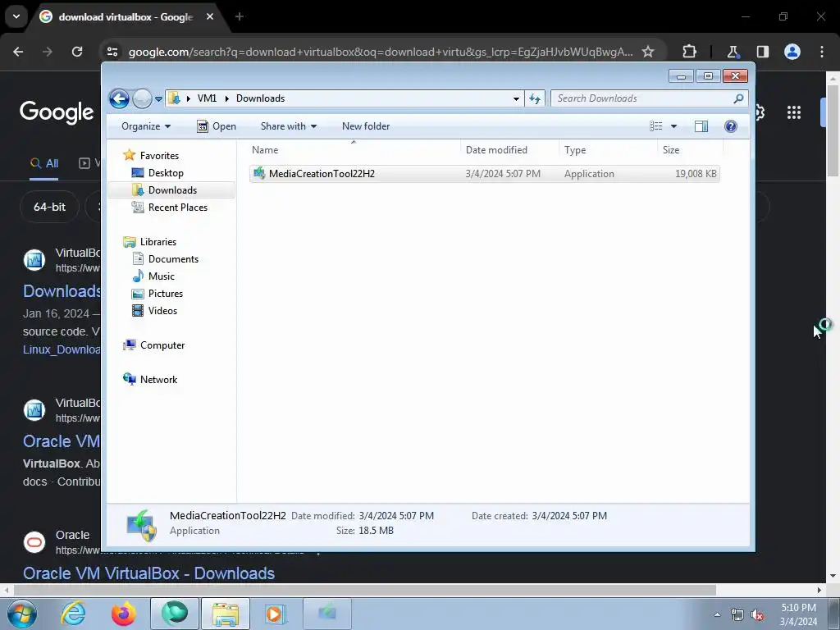Launch Firefox from taskbar
Viewport: 840px width, 630px height.
124,614
